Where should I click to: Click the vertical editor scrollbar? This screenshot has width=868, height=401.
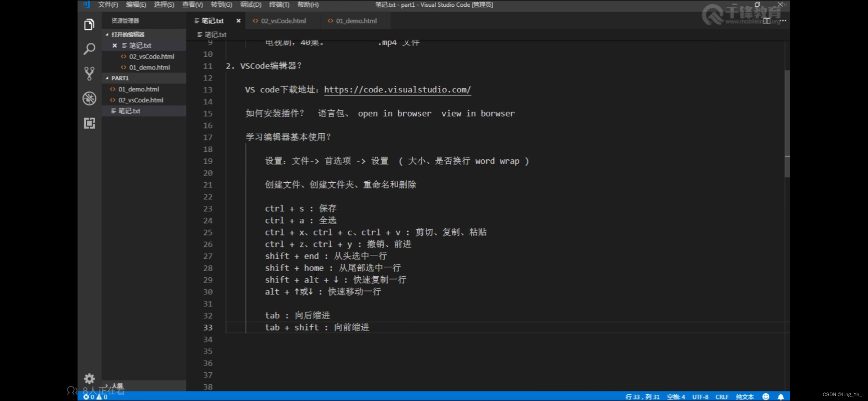[x=787, y=123]
